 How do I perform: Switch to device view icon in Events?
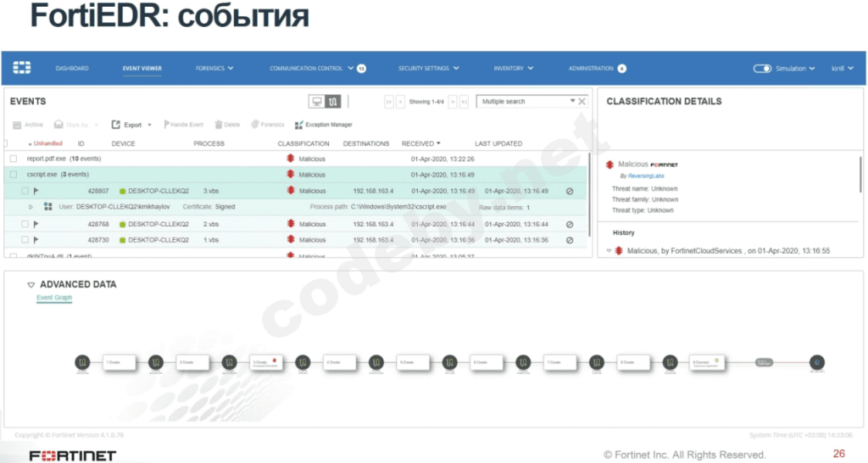(x=317, y=102)
